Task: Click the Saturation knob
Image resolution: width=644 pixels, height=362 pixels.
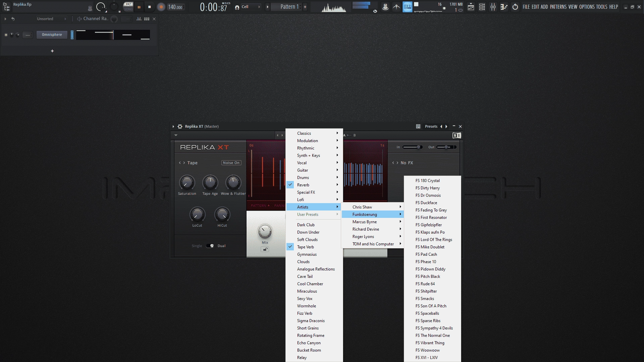Action: pyautogui.click(x=187, y=182)
